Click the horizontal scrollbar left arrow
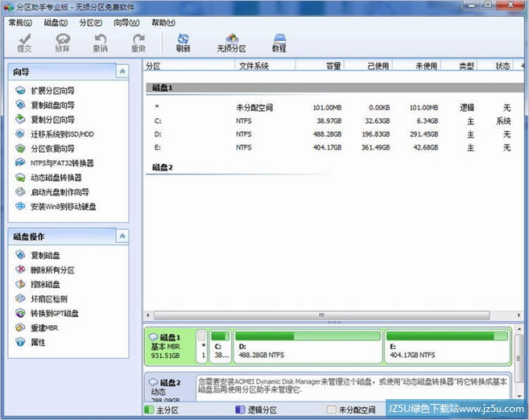 (x=148, y=315)
